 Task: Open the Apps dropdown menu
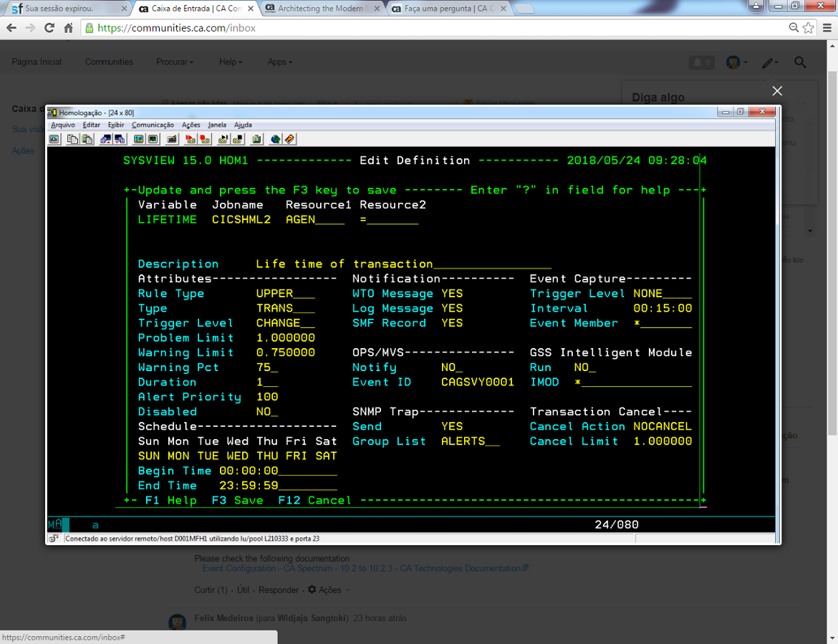279,62
